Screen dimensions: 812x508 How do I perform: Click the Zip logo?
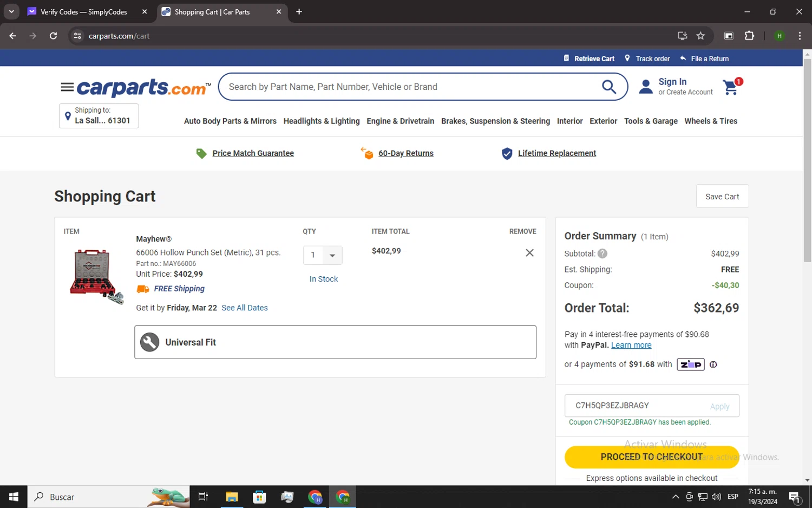pyautogui.click(x=691, y=364)
